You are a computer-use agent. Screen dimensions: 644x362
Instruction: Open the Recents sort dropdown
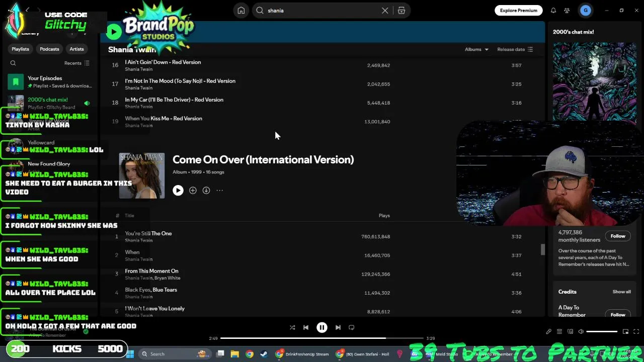[76, 63]
